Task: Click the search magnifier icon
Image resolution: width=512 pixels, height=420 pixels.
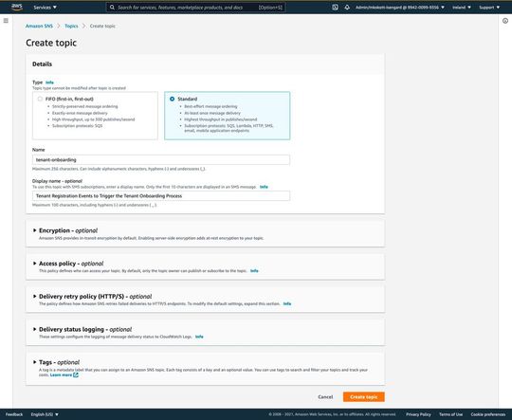Action: (x=112, y=7)
